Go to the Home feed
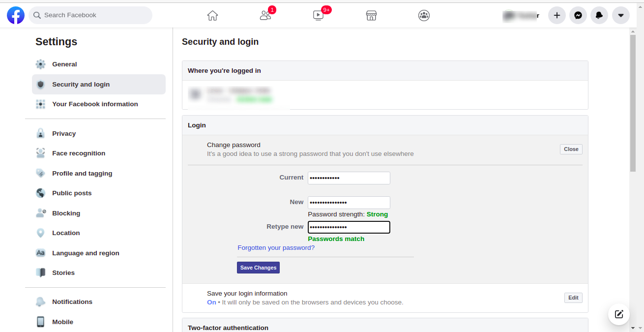This screenshot has height=332, width=644. coord(212,15)
